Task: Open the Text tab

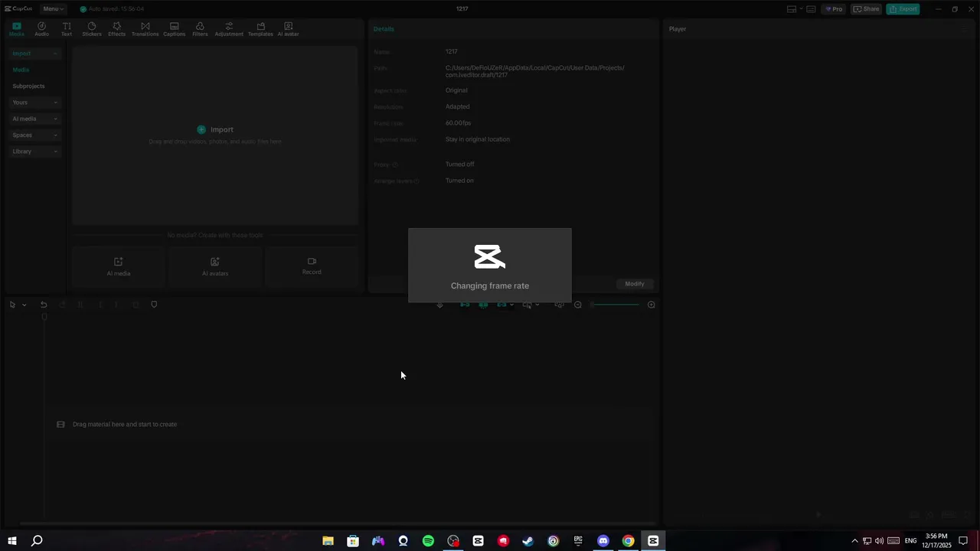Action: click(67, 29)
